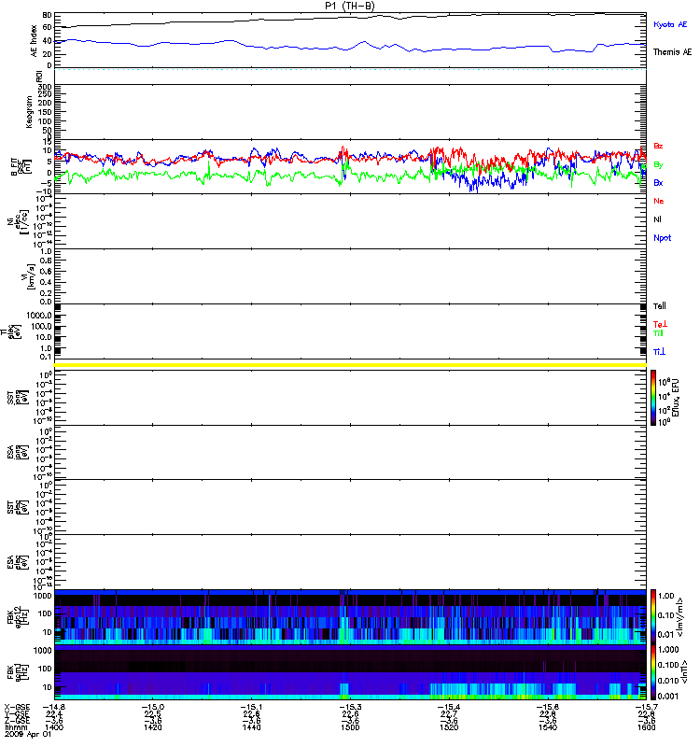Click the "-15.0" X-GSE position value

click(153, 707)
